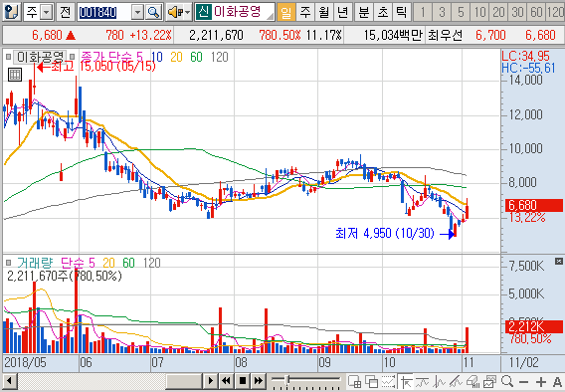Click the split-window grid icon in bottom toolbar
The height and width of the screenshot is (392, 565).
pyautogui.click(x=354, y=381)
